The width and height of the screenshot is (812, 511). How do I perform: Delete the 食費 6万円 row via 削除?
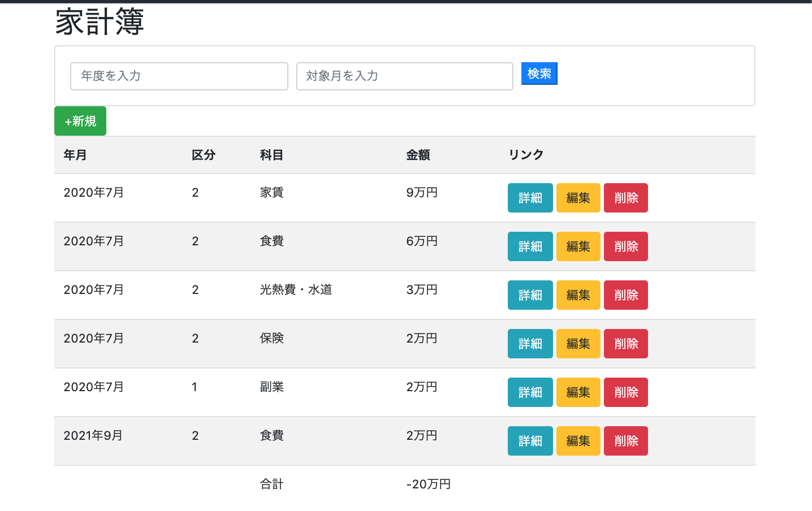625,246
